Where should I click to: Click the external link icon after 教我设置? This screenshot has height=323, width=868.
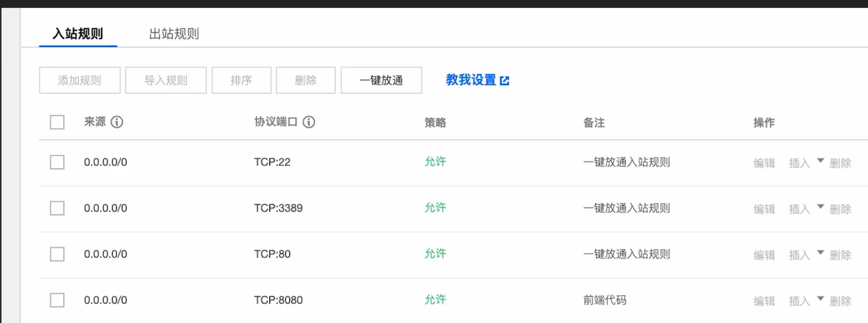tap(505, 80)
